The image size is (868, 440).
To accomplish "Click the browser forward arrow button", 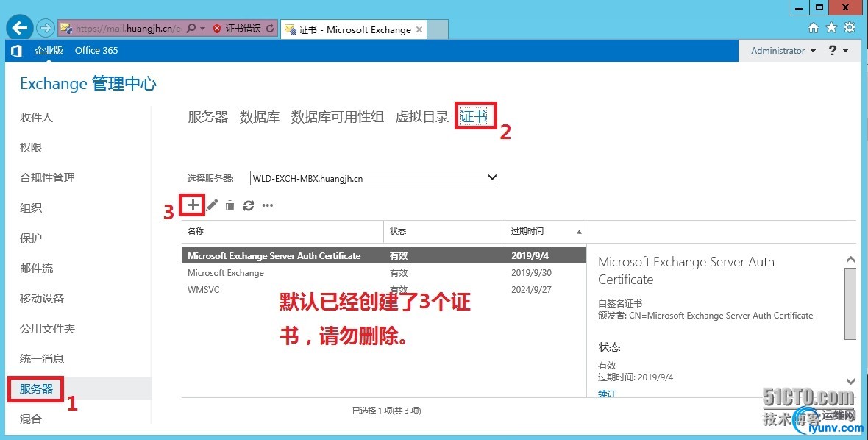I will [46, 28].
